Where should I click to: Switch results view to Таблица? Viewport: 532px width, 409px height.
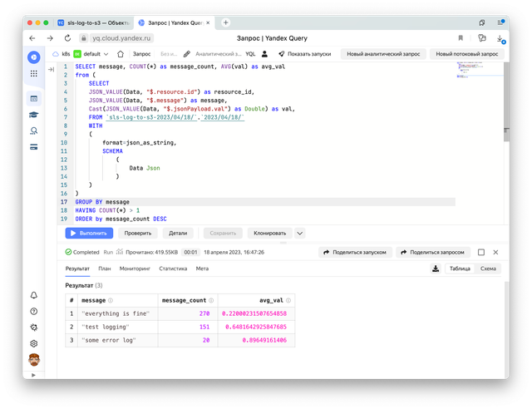tap(460, 269)
